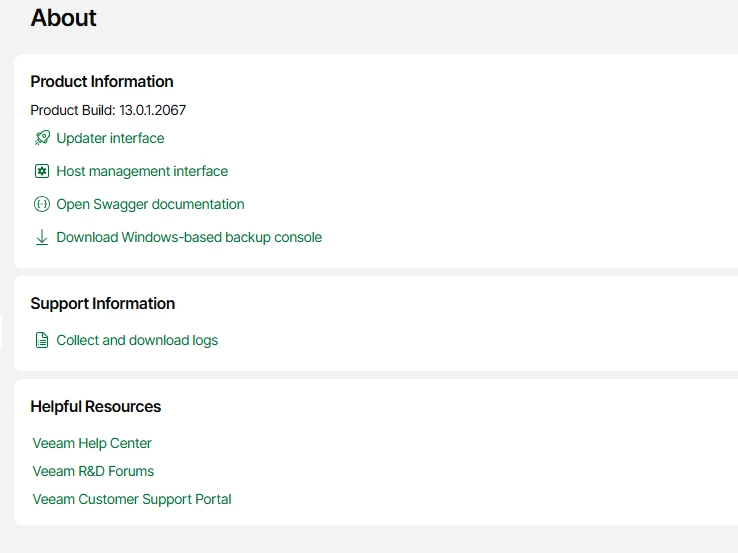Click the rocket icon beside Updater interface
The image size is (738, 553).
(42, 138)
